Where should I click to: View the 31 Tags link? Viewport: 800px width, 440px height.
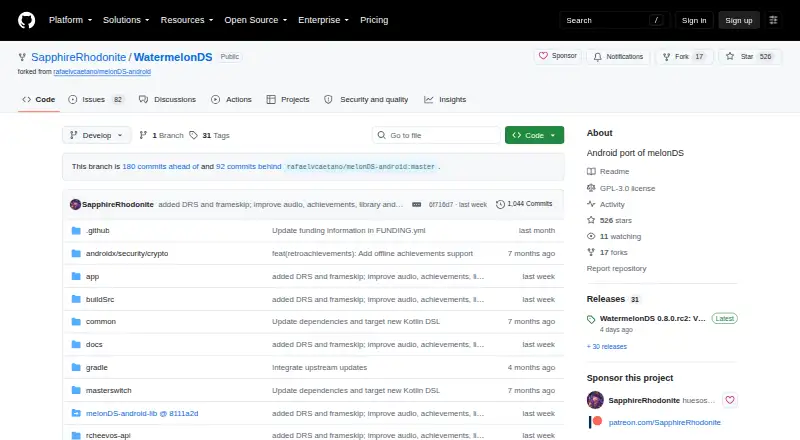[209, 135]
